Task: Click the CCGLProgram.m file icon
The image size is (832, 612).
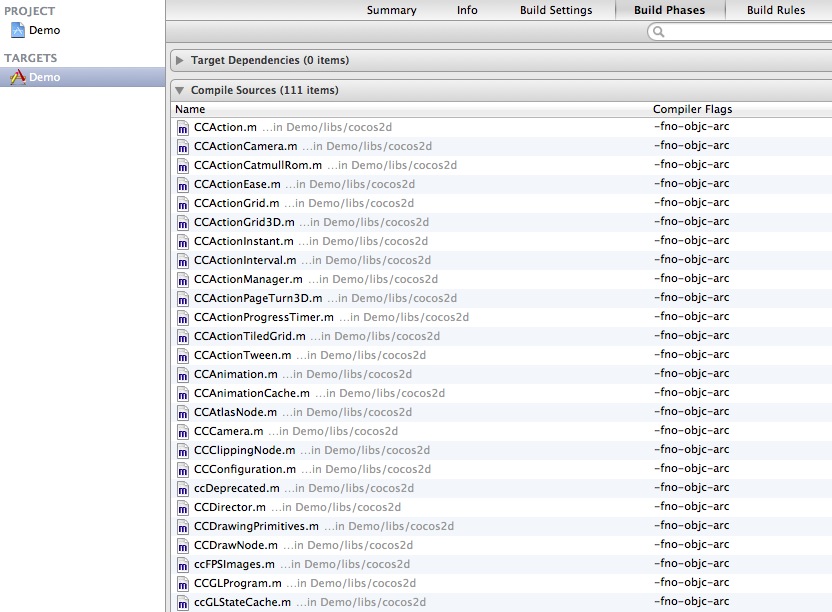Action: click(183, 584)
